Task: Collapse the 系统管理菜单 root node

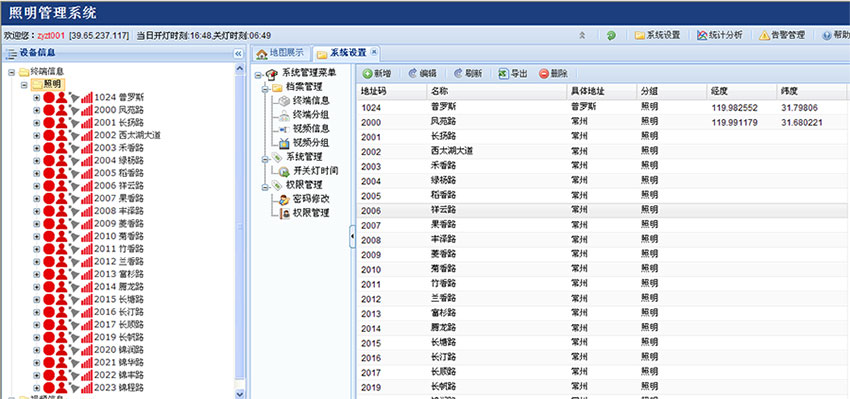Action: 258,74
